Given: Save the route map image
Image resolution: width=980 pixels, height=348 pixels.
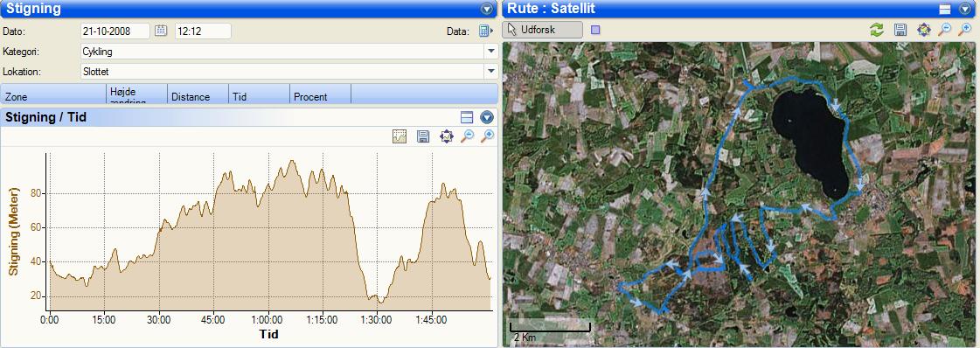Looking at the screenshot, I should pos(900,30).
